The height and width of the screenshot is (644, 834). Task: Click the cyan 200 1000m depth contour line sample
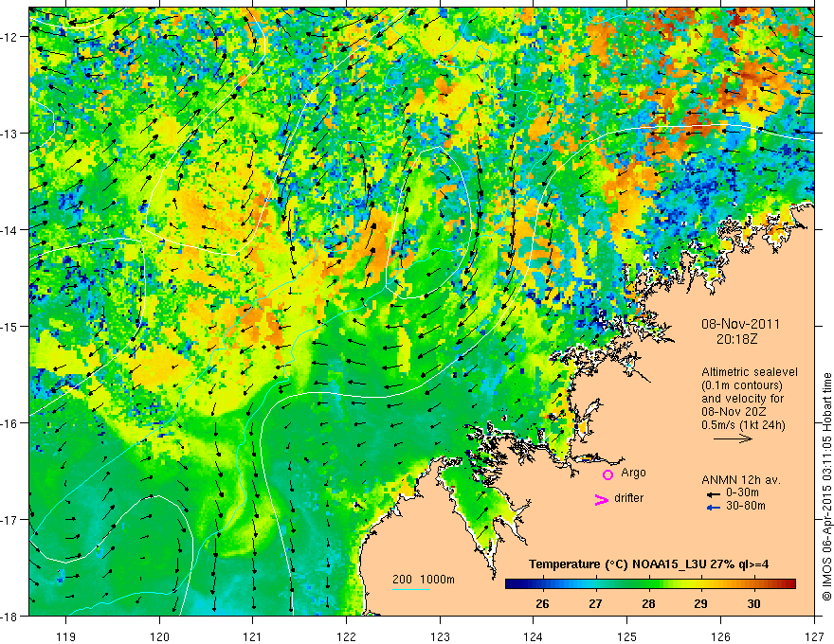[x=411, y=589]
